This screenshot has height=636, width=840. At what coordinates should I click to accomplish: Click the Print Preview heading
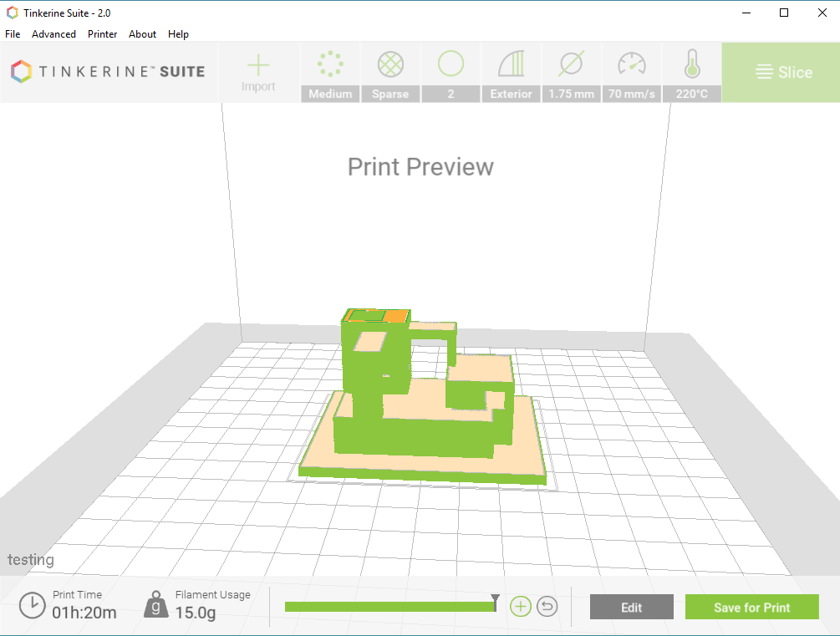point(420,166)
